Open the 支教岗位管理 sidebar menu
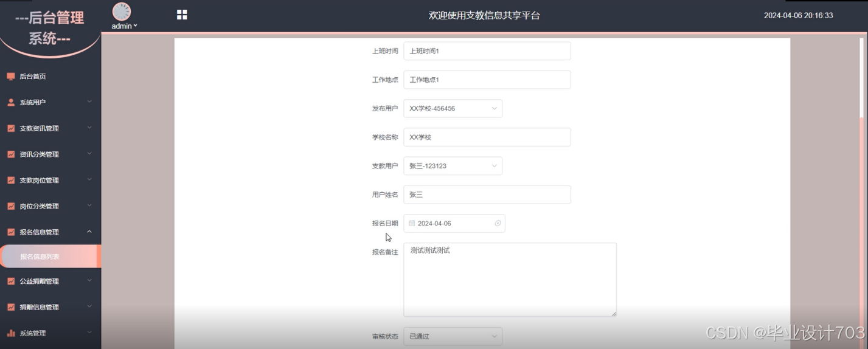The width and height of the screenshot is (868, 349). pyautogui.click(x=50, y=181)
